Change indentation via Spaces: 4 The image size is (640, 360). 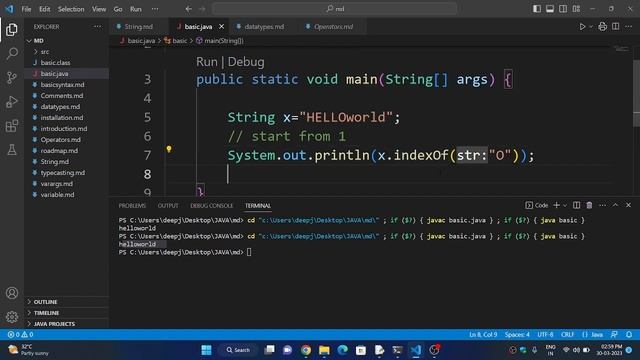517,335
